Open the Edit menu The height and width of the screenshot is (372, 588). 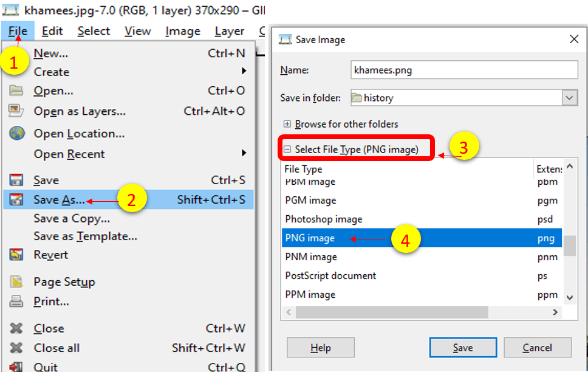pos(52,31)
